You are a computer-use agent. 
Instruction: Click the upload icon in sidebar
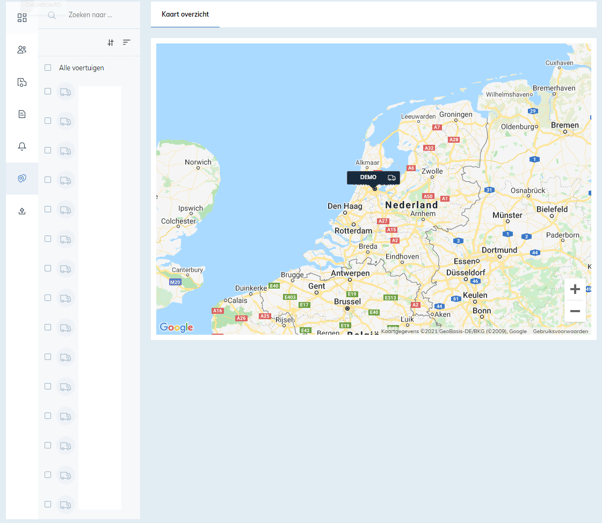22,211
